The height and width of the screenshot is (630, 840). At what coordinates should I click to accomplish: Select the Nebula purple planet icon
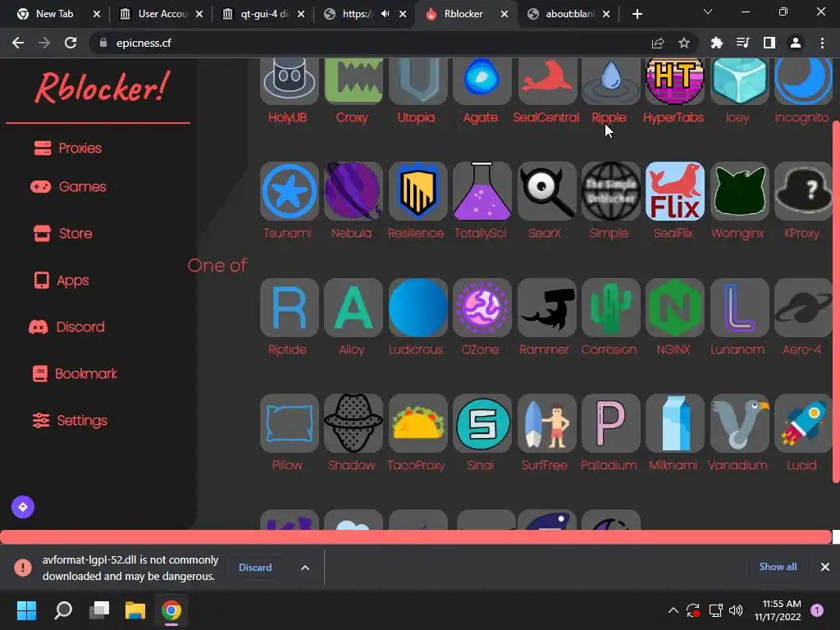coord(354,191)
